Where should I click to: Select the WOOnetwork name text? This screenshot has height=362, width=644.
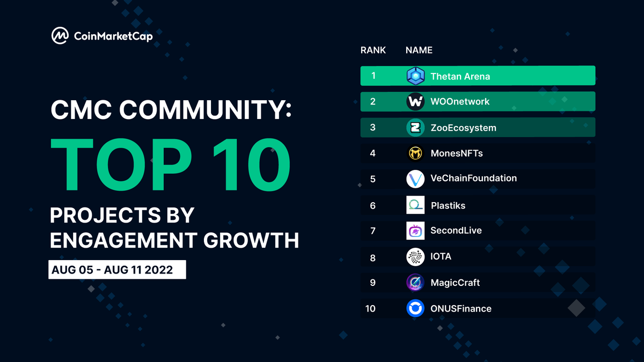pos(460,101)
